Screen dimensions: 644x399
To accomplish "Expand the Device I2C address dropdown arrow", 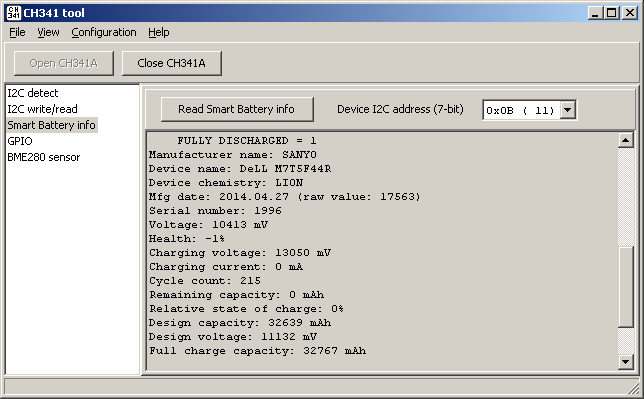I will pos(568,110).
